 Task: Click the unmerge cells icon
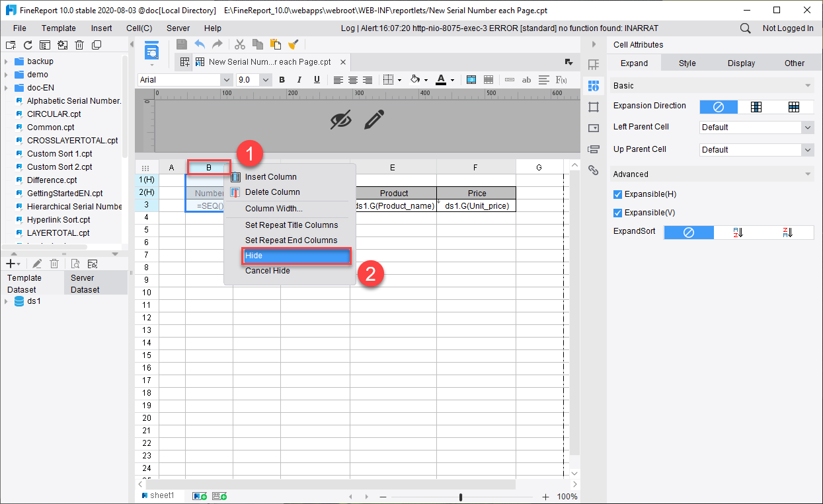489,80
